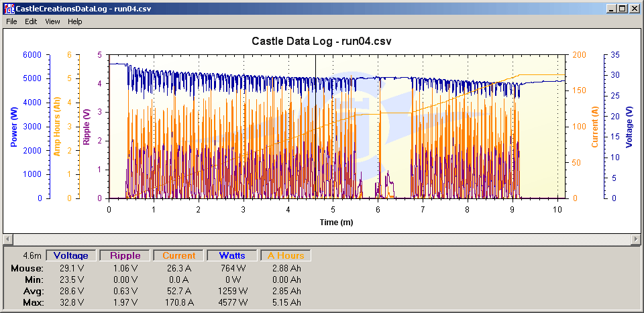Screen dimensions: 644x313
Task: Click the 6000 tick on Power axis
Action: coord(34,56)
